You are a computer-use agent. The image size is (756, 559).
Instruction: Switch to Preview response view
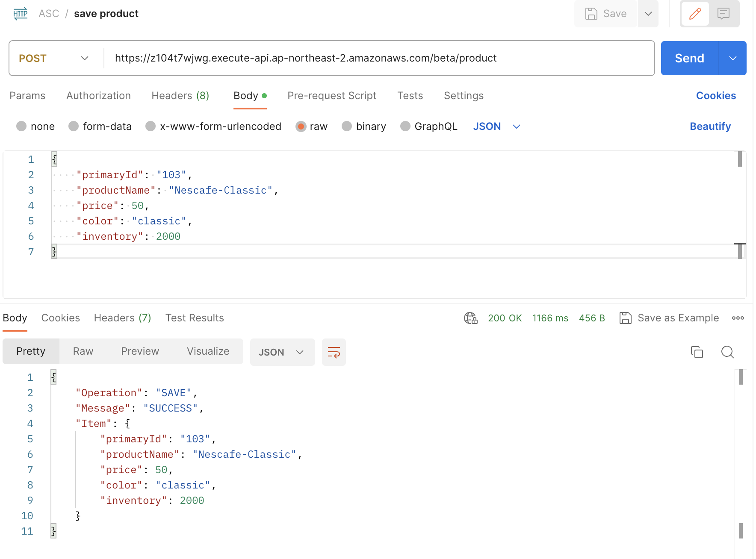click(140, 351)
